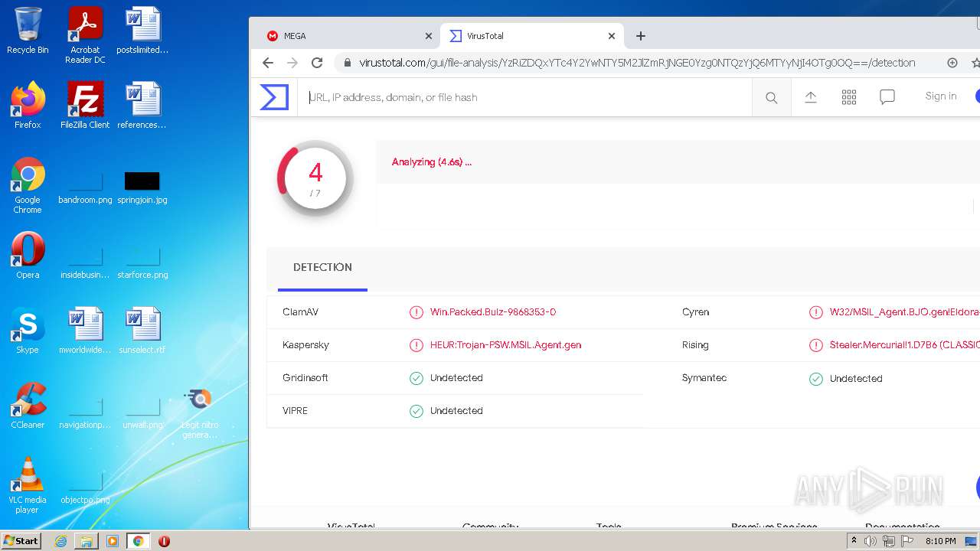Image resolution: width=980 pixels, height=551 pixels.
Task: Click ClamAV result Win.Packed.Bulz-9868353-0
Action: point(492,312)
